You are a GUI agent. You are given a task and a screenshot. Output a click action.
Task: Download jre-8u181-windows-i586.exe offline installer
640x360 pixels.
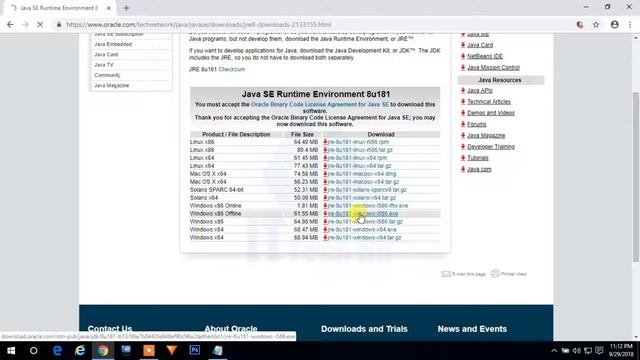[363, 213]
